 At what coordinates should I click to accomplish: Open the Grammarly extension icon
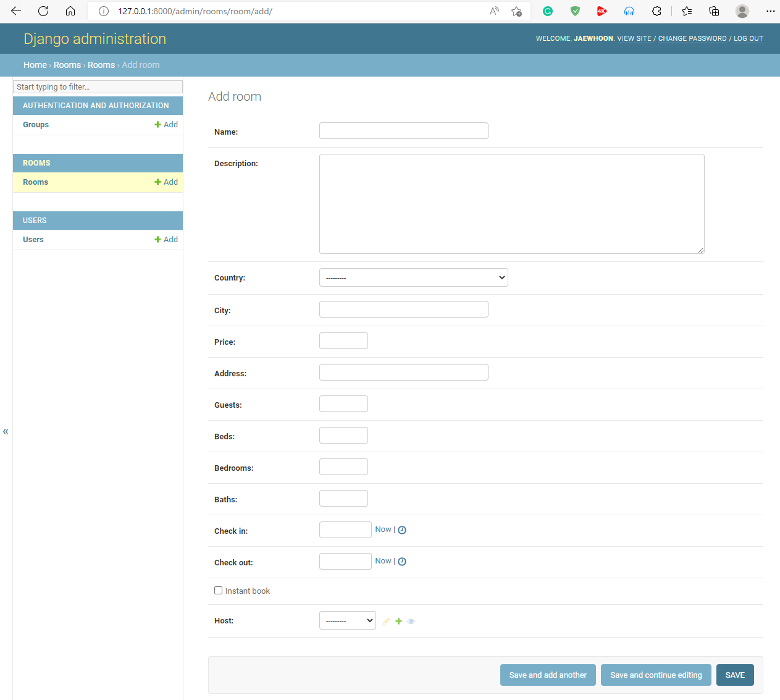click(548, 11)
